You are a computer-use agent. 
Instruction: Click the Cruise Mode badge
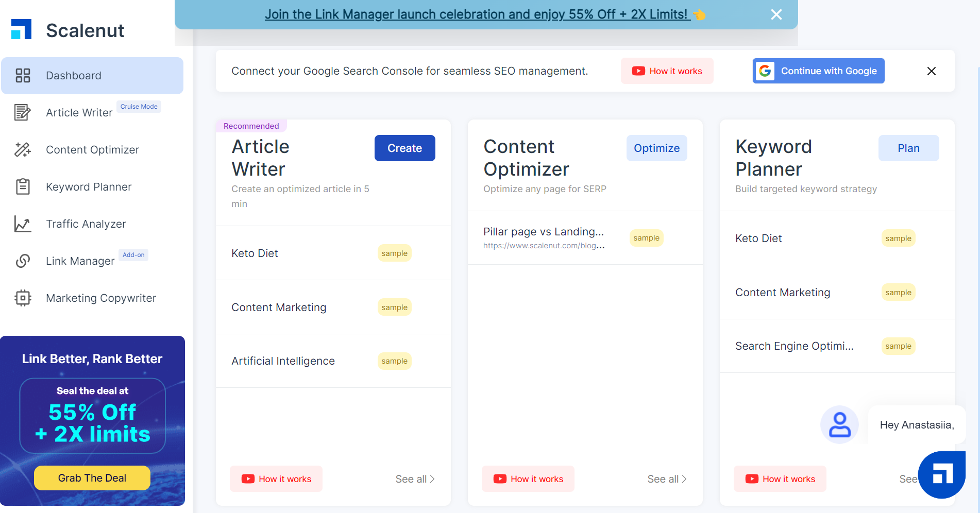pyautogui.click(x=139, y=107)
